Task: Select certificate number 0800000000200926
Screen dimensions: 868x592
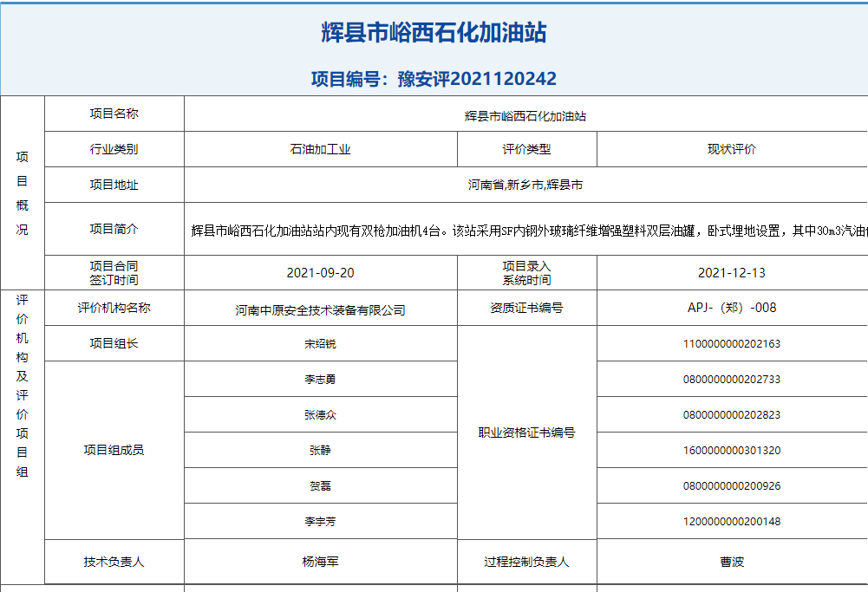Action: [732, 485]
